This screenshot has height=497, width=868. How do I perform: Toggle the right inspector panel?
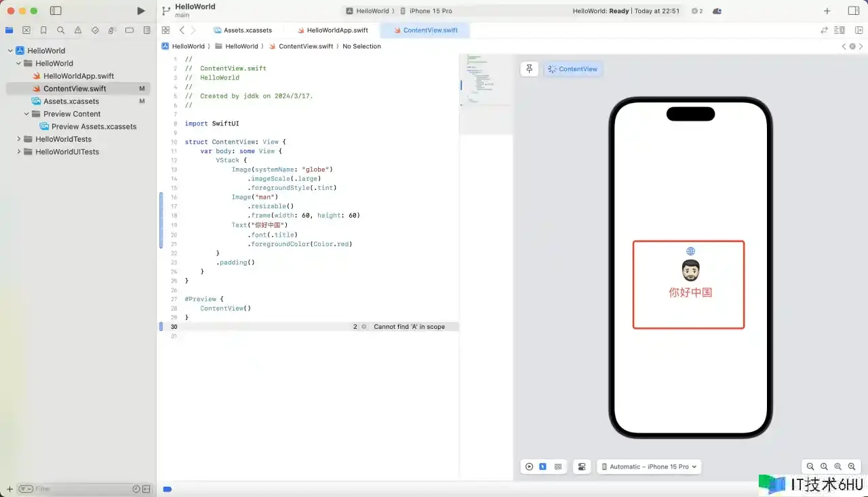coord(854,11)
